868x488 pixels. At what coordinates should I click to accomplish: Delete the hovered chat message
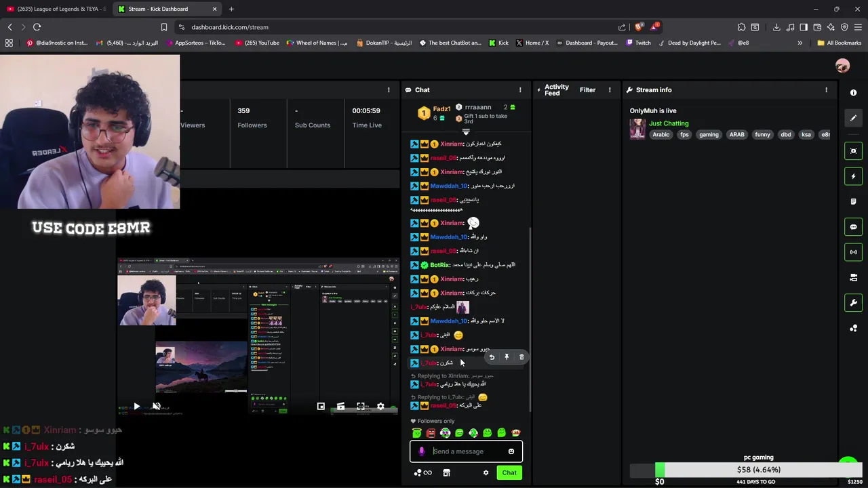(x=521, y=357)
